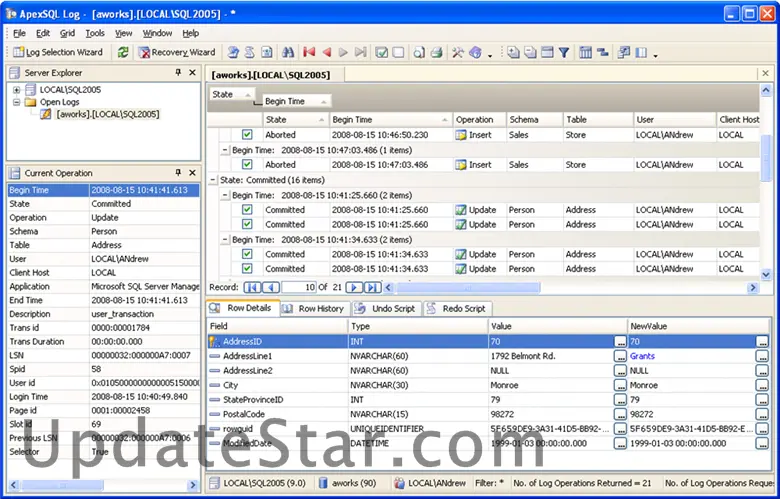Open the Tools menu
Screen dimensions: 780x499
95,33
